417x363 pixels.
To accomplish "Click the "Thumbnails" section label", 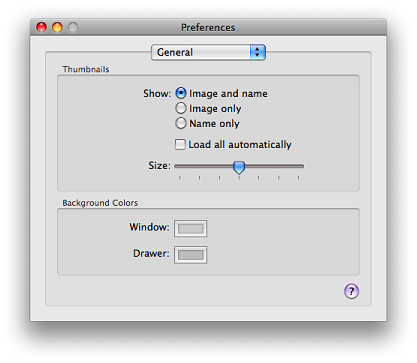I will [x=86, y=69].
